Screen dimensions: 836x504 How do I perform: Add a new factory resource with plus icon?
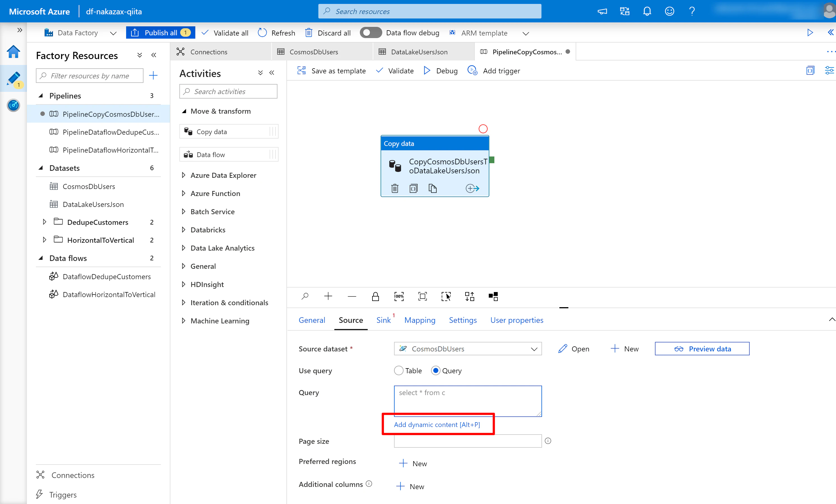tap(153, 75)
